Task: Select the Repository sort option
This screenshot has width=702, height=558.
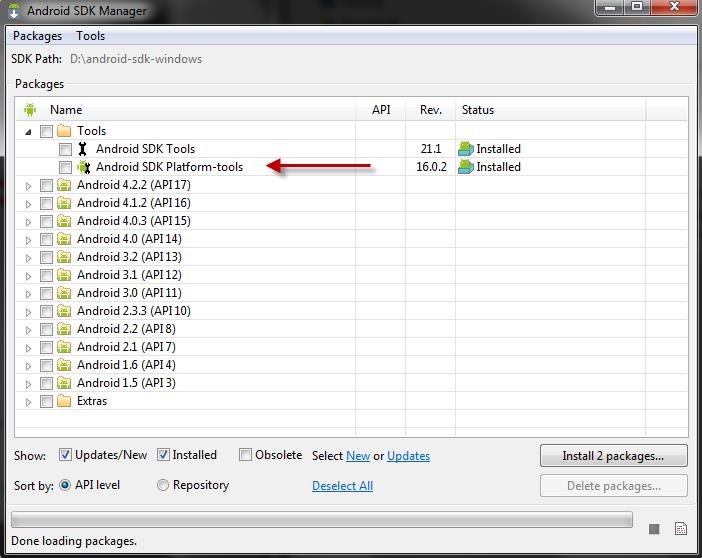Action: point(163,485)
